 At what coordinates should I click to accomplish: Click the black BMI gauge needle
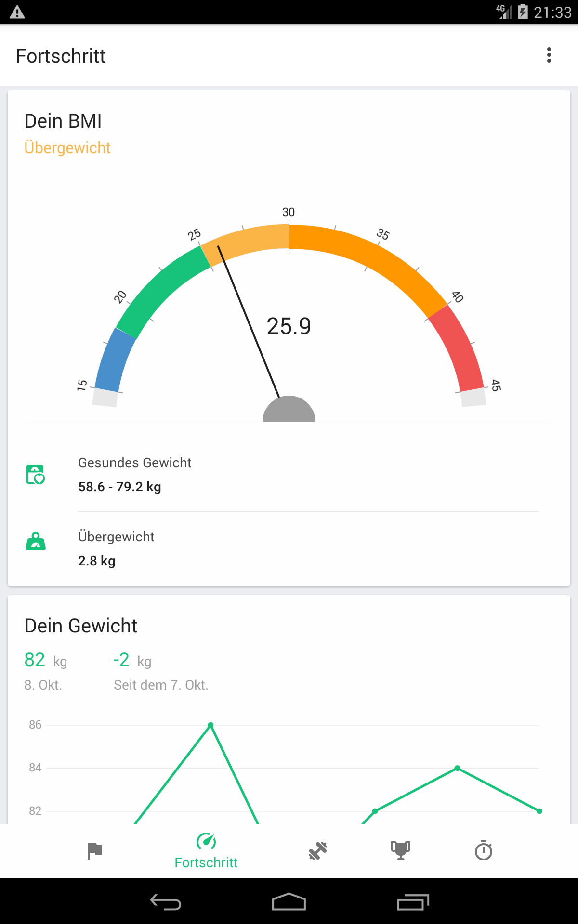click(249, 321)
